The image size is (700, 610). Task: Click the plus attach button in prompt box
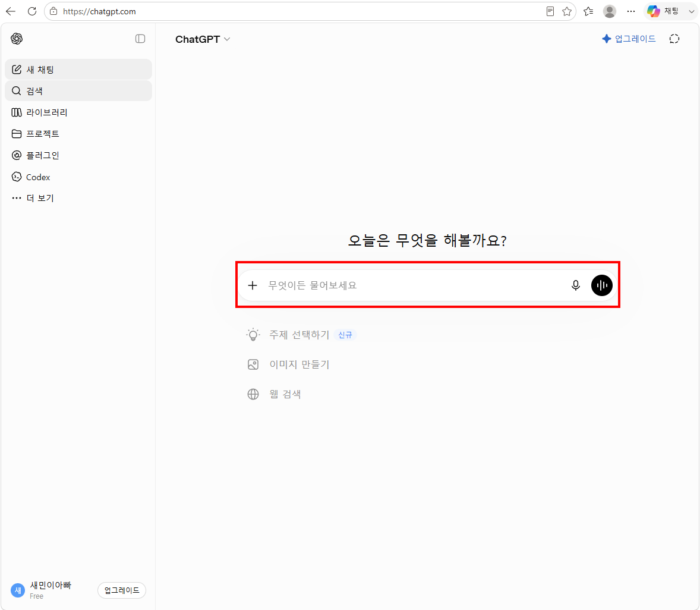(253, 285)
